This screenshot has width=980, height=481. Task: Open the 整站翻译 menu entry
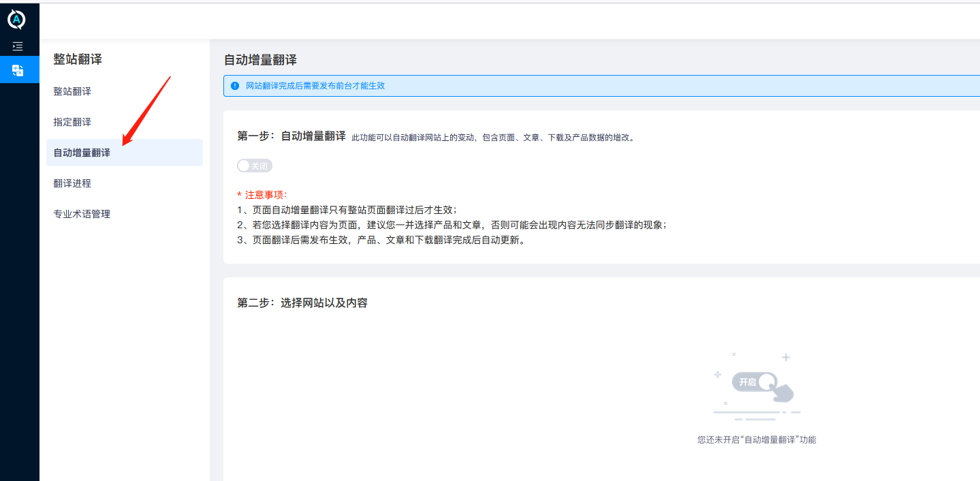click(x=71, y=91)
